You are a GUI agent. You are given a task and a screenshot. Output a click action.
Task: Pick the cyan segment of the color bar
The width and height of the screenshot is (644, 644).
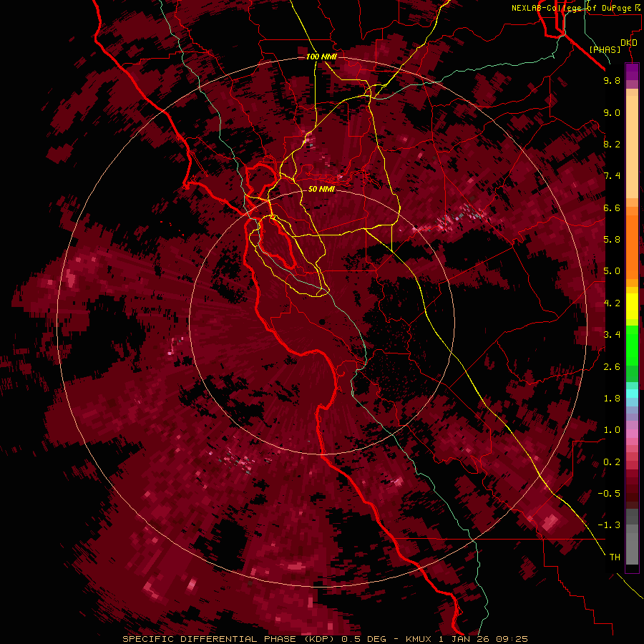click(632, 394)
